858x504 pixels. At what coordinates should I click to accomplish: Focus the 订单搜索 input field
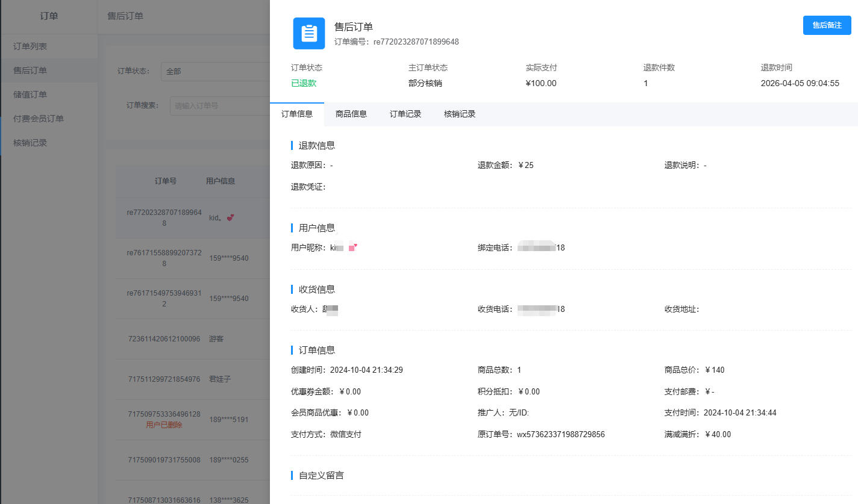coord(219,105)
